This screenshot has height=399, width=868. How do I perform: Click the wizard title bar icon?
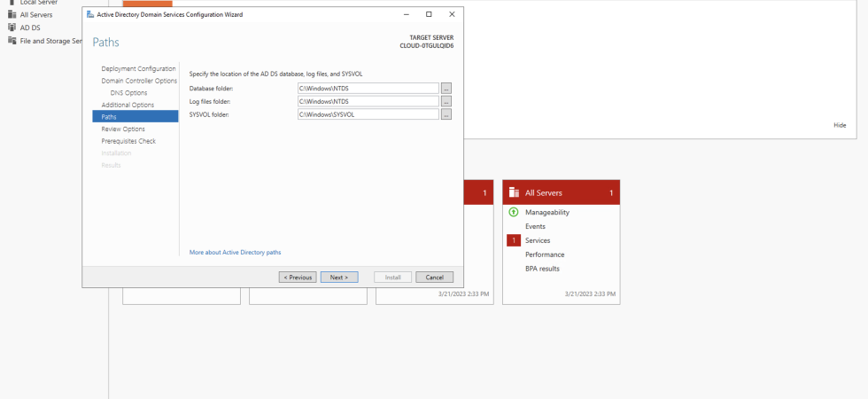pos(90,14)
